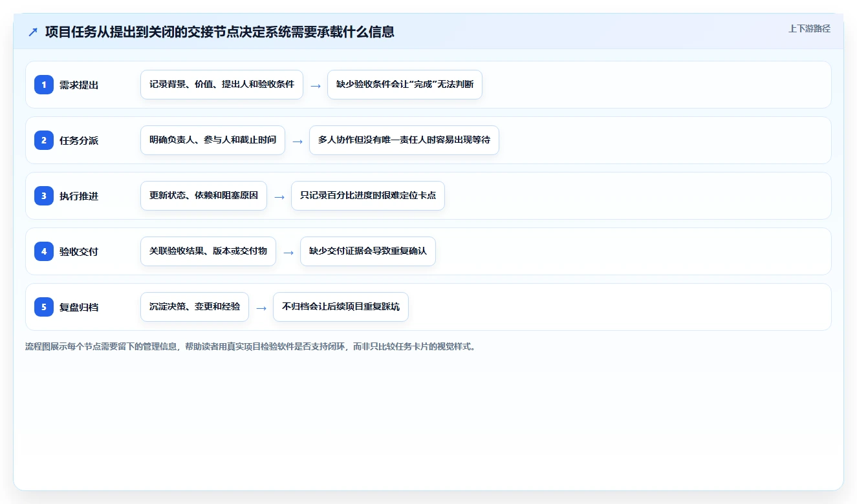Select the footnote starting with 流程图展示每个节点
The height and width of the screenshot is (504, 857).
[x=252, y=346]
